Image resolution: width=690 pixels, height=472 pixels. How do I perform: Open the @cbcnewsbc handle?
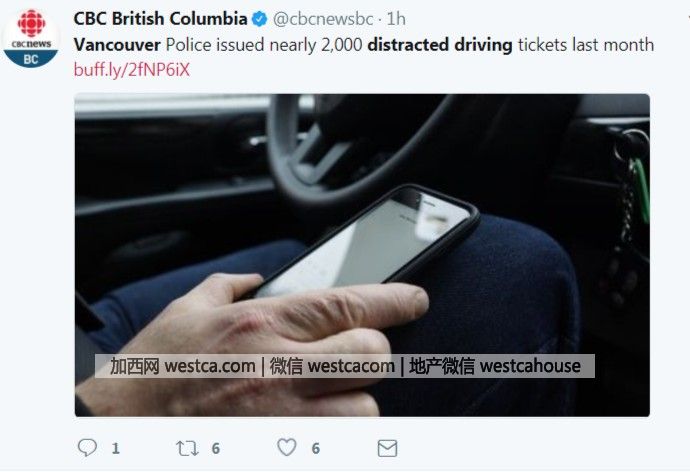pyautogui.click(x=323, y=19)
